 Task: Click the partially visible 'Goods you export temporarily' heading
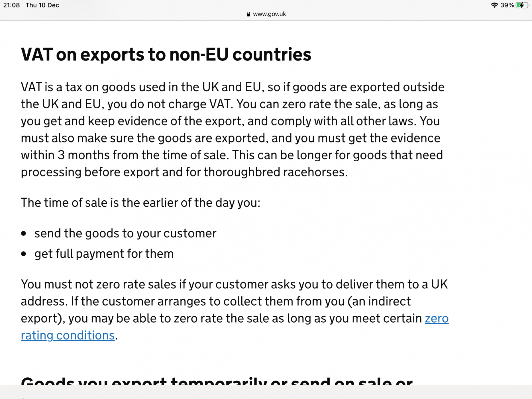tap(217, 380)
